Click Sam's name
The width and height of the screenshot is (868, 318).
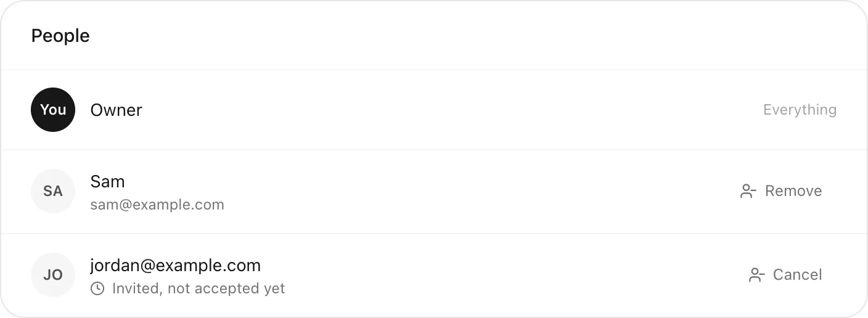[x=107, y=181]
